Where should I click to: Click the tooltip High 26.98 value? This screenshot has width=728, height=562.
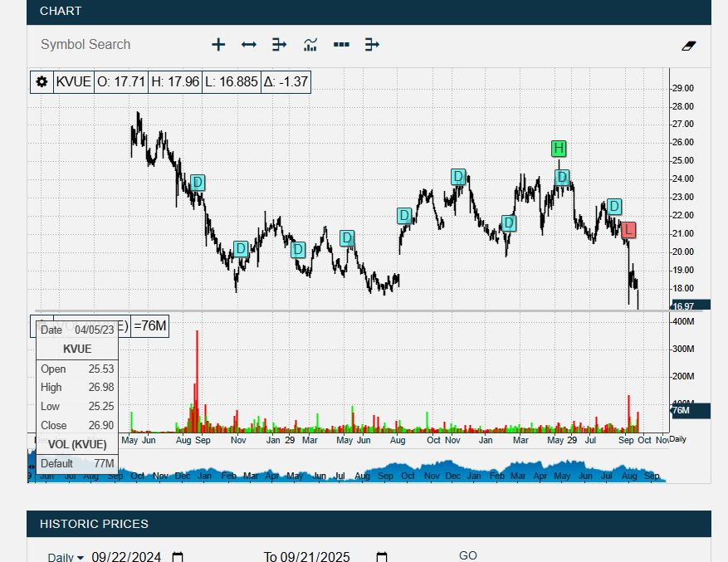point(101,388)
